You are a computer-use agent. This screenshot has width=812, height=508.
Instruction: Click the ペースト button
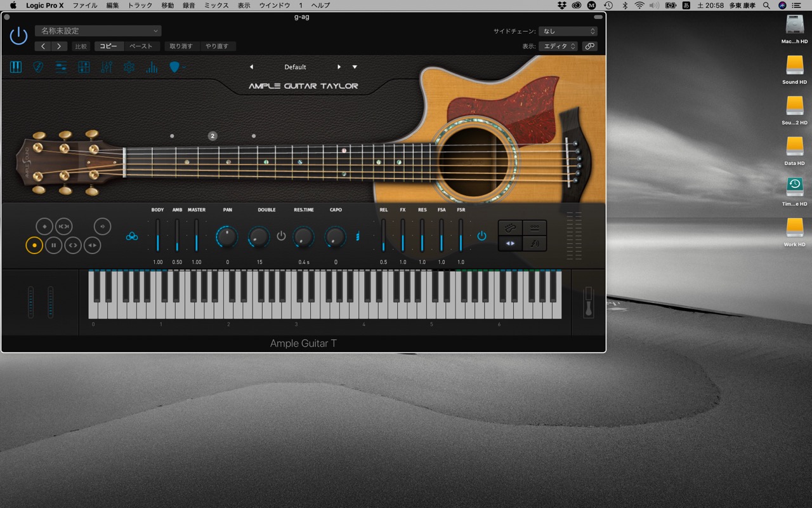coord(141,46)
